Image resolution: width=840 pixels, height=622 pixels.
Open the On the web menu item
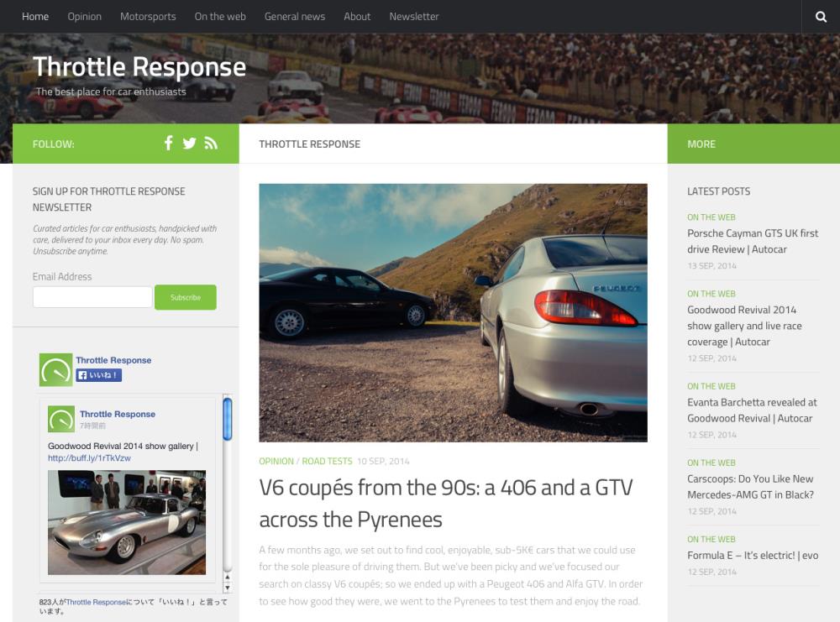coord(220,17)
